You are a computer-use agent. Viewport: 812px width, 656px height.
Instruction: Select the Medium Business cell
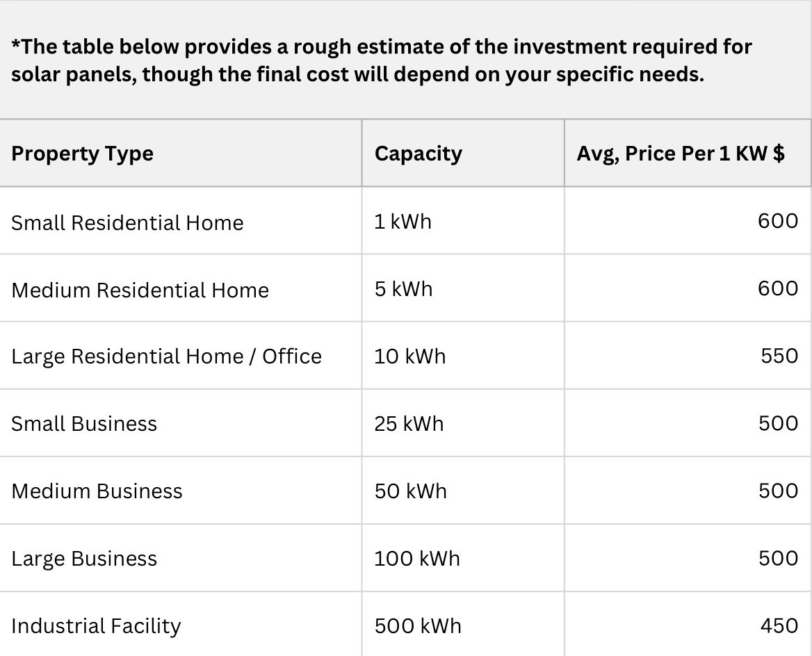pos(97,491)
